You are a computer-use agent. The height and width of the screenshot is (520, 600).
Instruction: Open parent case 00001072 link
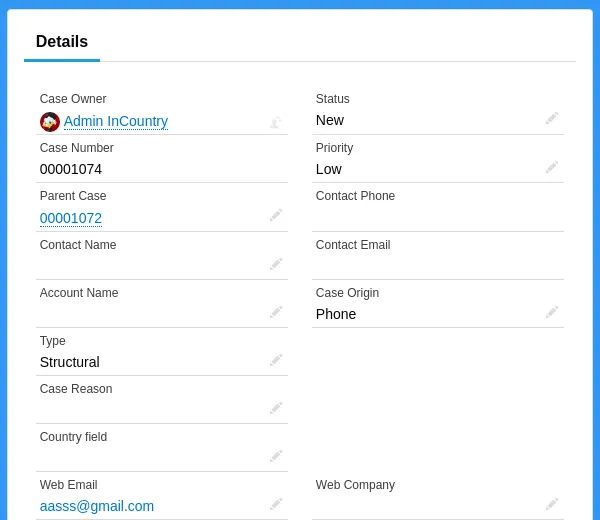tap(71, 218)
